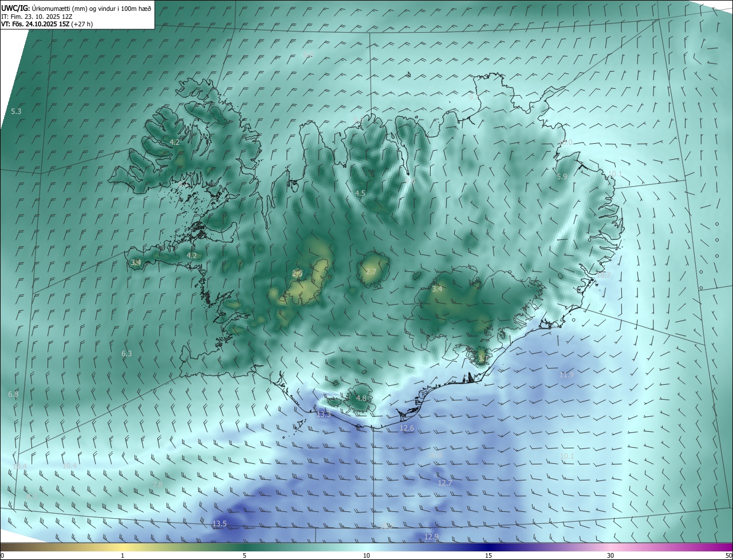Screen dimensions: 733x560
Task: Click the 30 tick on the color scale
Action: 610,555
